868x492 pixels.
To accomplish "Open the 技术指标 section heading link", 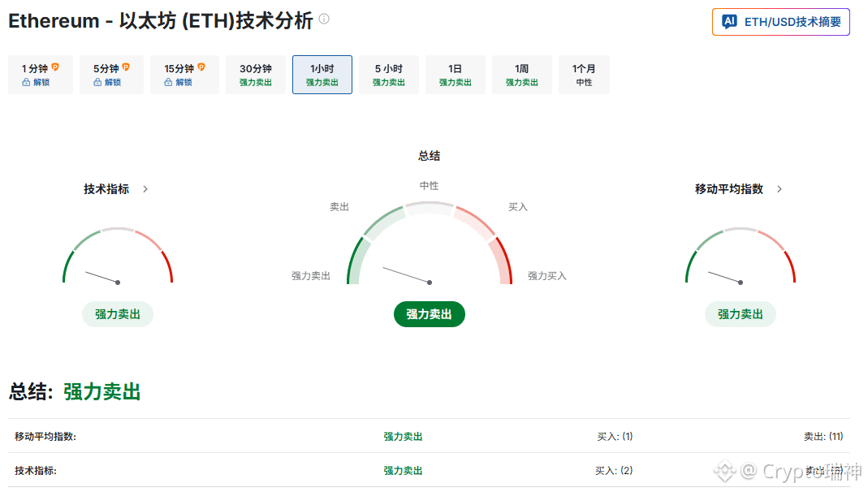I will click(x=106, y=189).
